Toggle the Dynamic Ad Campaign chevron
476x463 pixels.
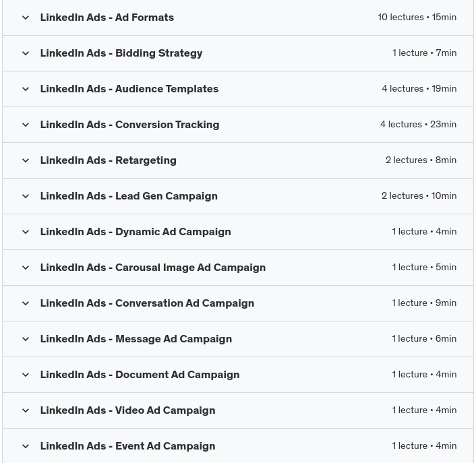(x=26, y=232)
